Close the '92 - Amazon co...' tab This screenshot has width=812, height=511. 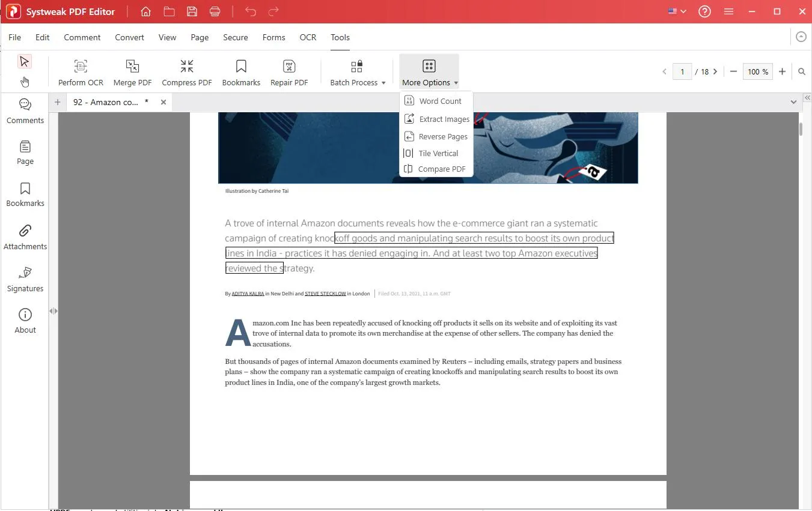tap(163, 102)
